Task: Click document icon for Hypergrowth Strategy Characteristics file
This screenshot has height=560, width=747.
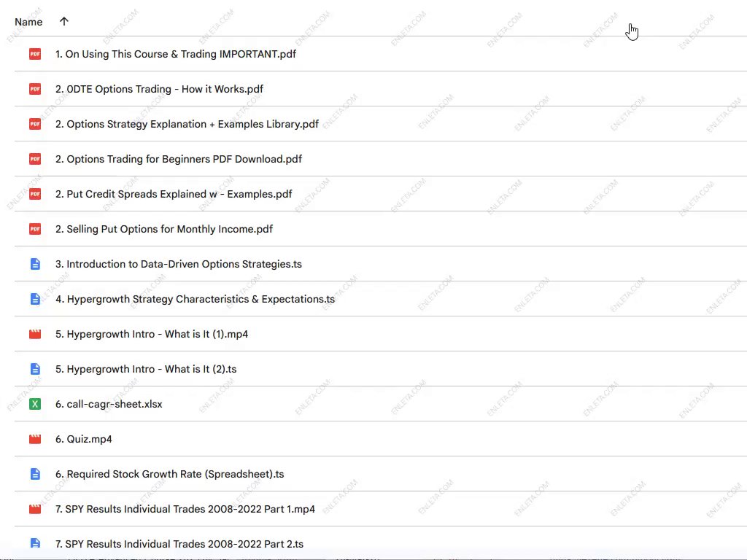Action: (x=35, y=299)
